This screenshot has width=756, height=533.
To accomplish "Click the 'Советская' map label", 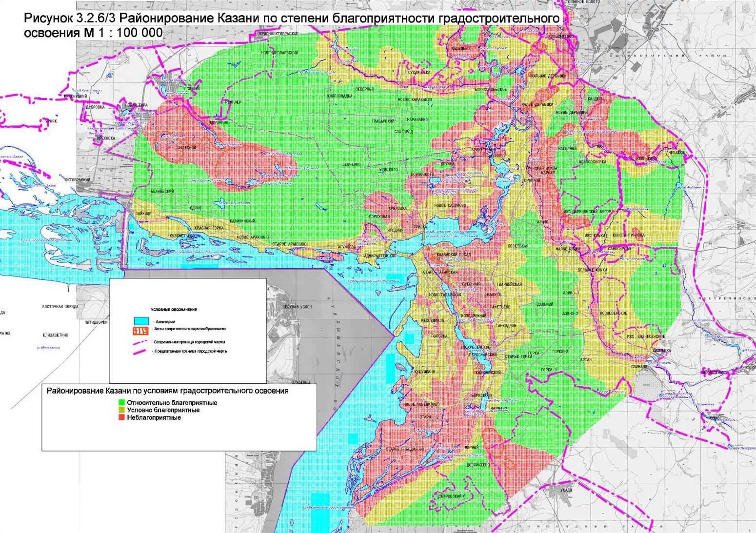I will coord(518,246).
